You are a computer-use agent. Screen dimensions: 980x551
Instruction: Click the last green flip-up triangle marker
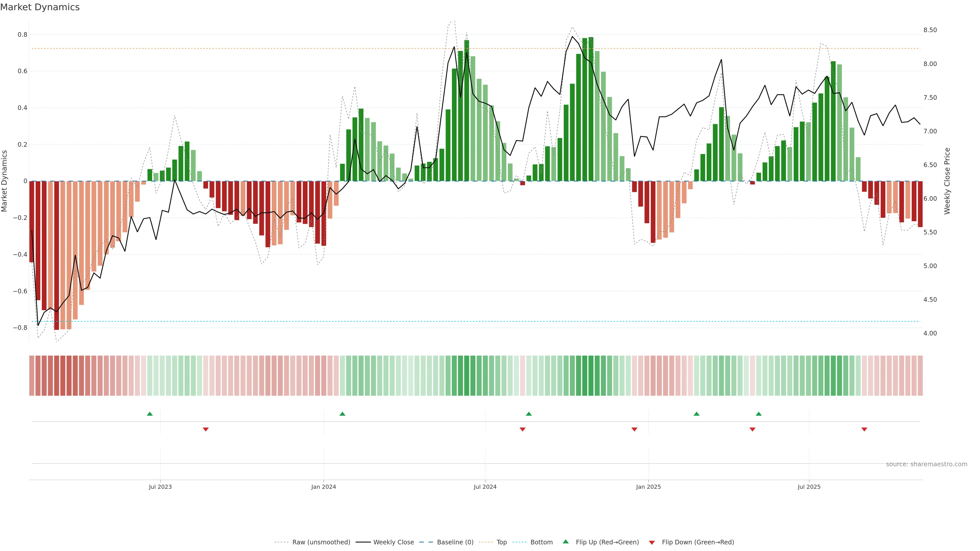click(x=758, y=414)
